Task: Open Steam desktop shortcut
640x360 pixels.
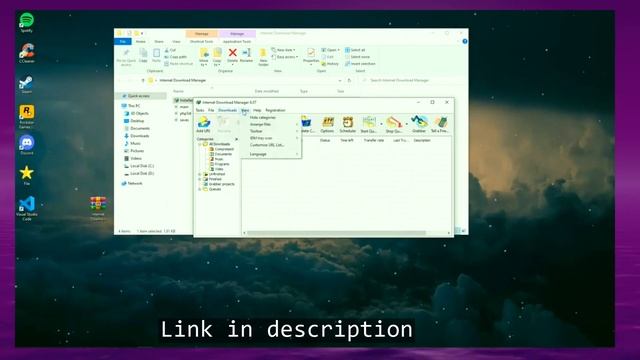Action: coord(27,84)
